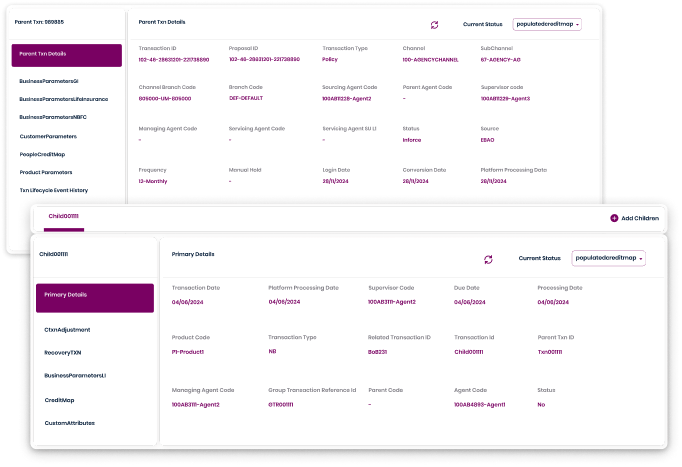View Txn Lifecycle Event History
682x467 pixels.
click(54, 190)
